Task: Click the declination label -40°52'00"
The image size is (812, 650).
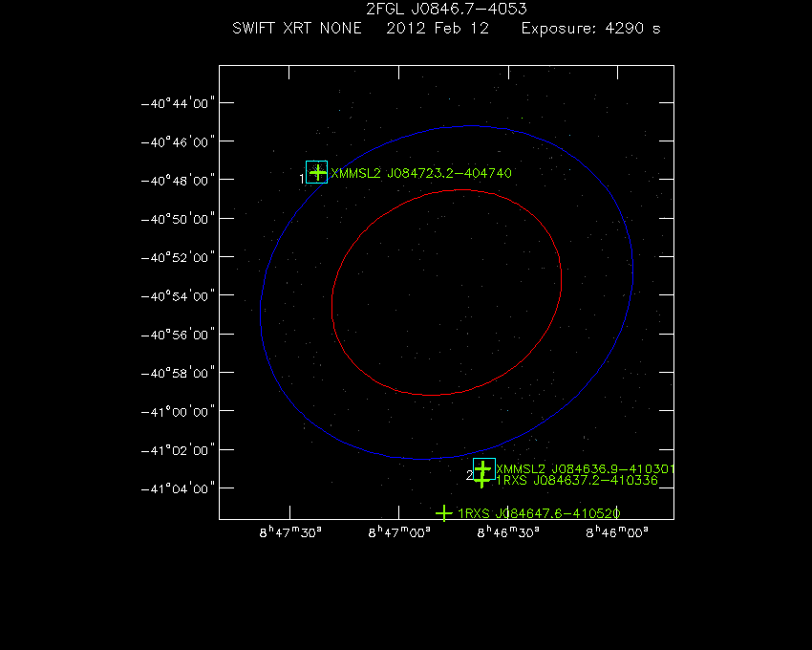Action: pyautogui.click(x=178, y=258)
